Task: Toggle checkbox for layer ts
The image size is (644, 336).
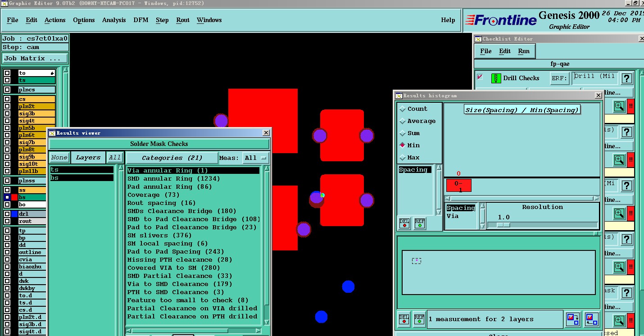Action: [7, 80]
